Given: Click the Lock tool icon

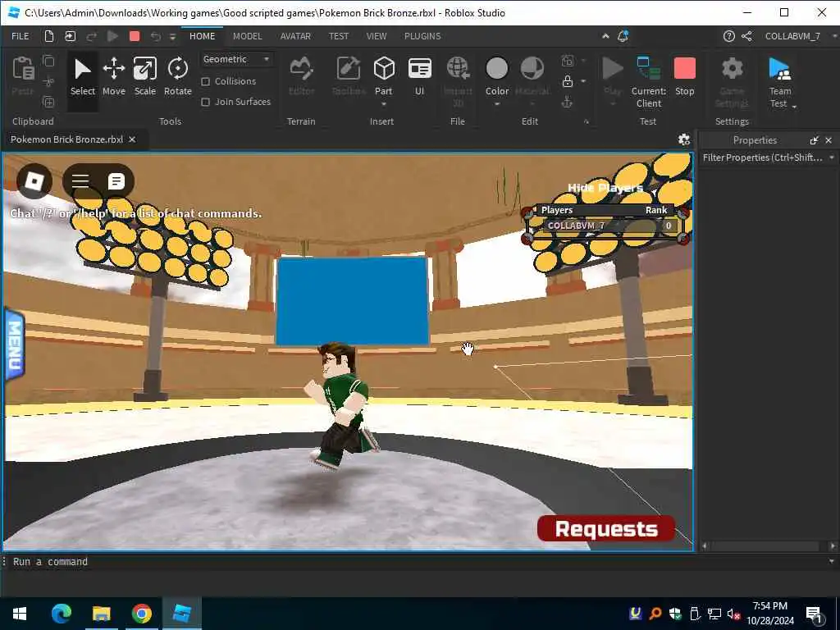Looking at the screenshot, I should click(568, 81).
